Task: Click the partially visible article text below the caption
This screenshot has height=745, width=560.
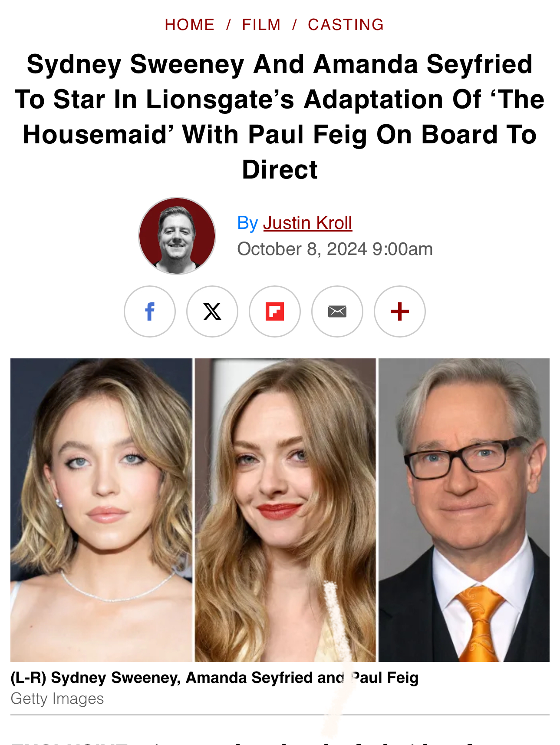Action: (x=280, y=741)
